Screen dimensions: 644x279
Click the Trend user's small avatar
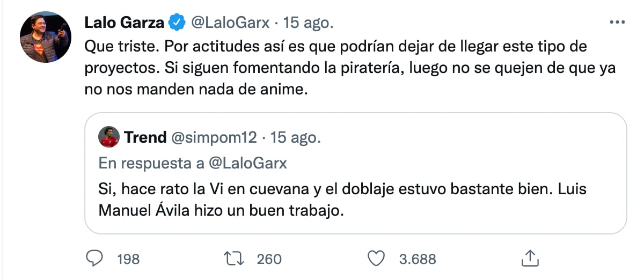pos(109,137)
